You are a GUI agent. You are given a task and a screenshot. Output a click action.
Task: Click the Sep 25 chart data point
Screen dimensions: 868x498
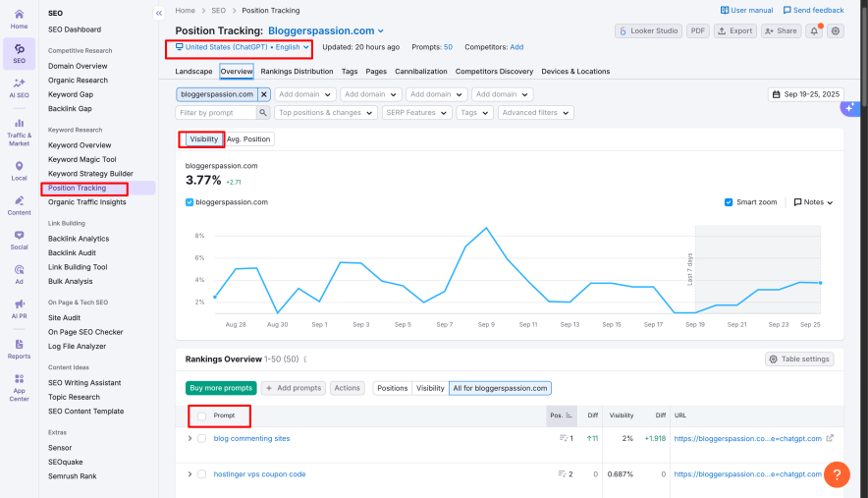820,283
